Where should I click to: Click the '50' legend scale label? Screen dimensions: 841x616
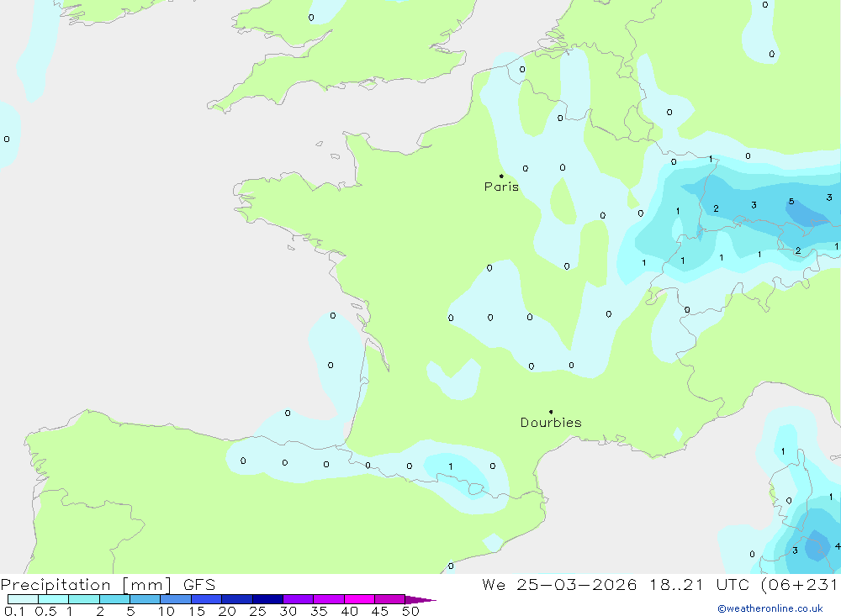410,611
